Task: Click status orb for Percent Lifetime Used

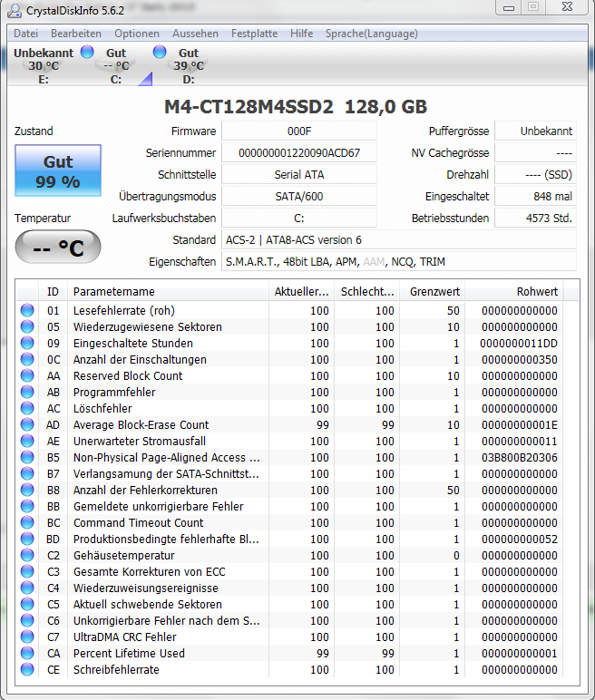Action: coord(27,653)
